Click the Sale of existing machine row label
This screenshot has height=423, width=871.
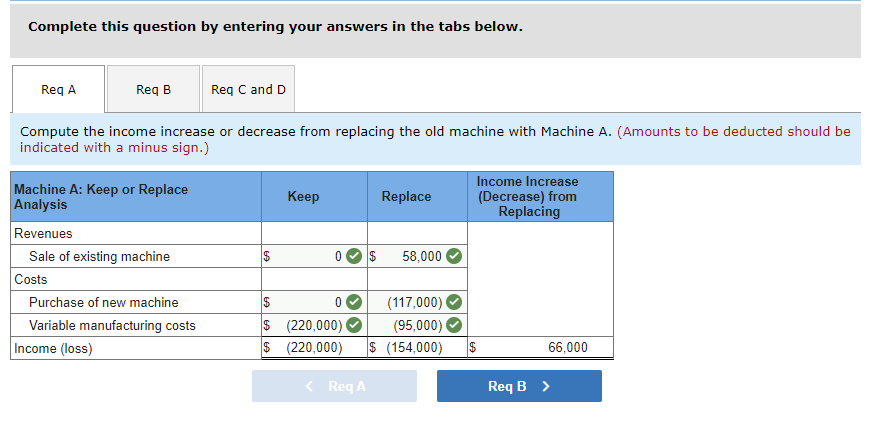[x=99, y=257]
